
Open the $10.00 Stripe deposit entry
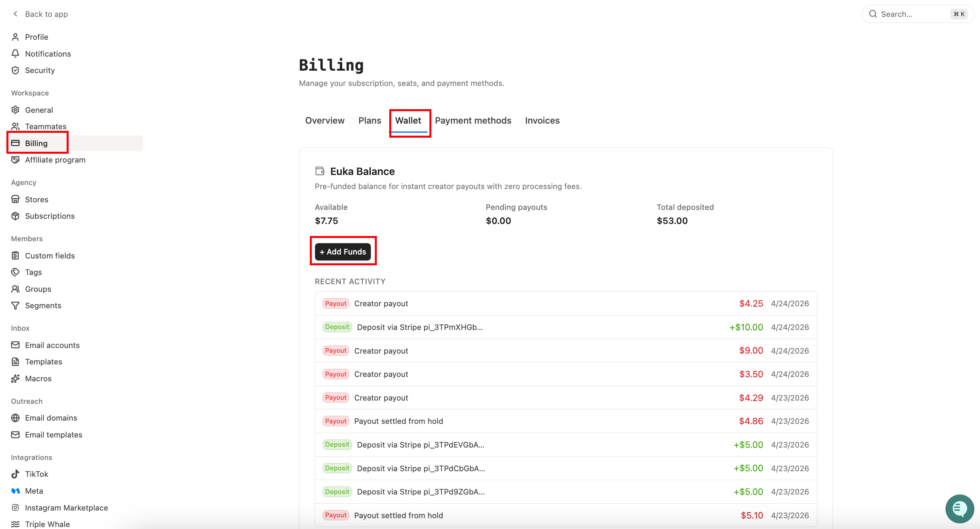pyautogui.click(x=566, y=327)
